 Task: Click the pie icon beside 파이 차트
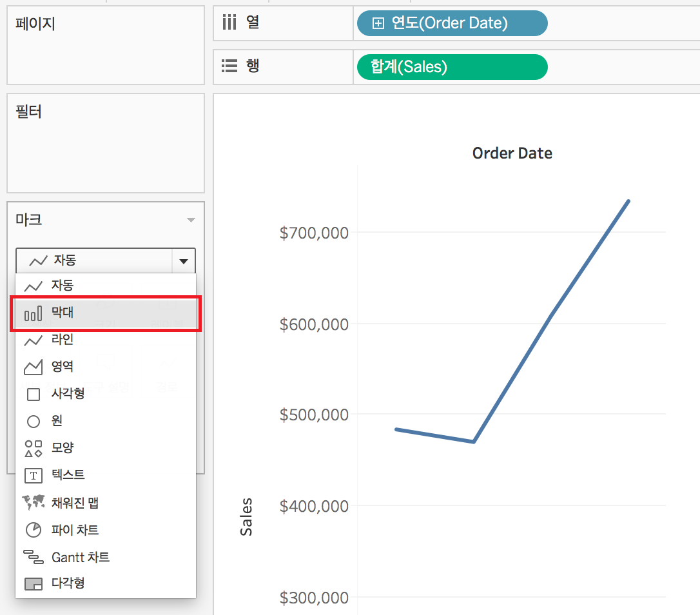pyautogui.click(x=34, y=530)
